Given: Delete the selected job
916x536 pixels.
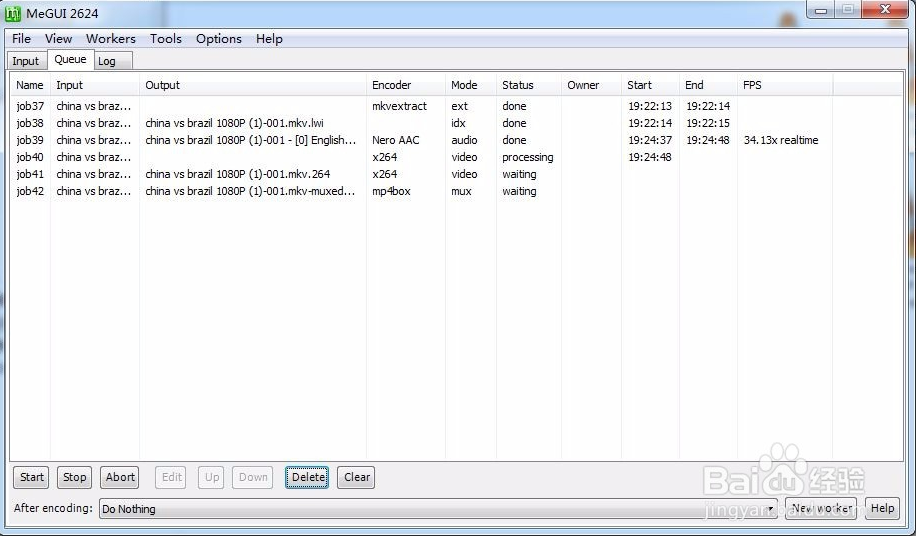Looking at the screenshot, I should (307, 477).
